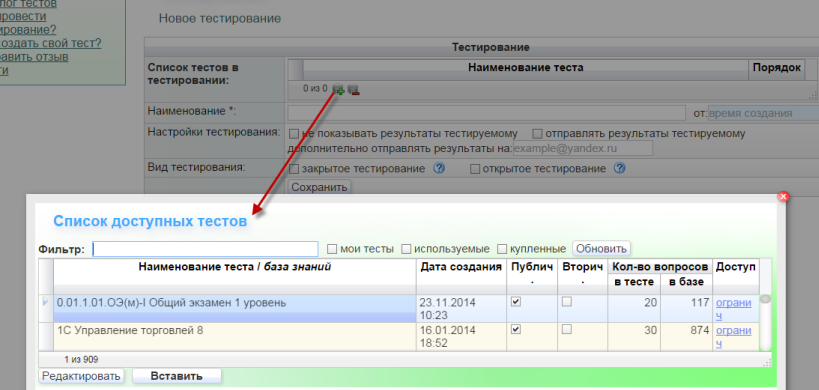Toggle не показывать результаты тестируемому checkbox
819x390 pixels.
(x=294, y=134)
